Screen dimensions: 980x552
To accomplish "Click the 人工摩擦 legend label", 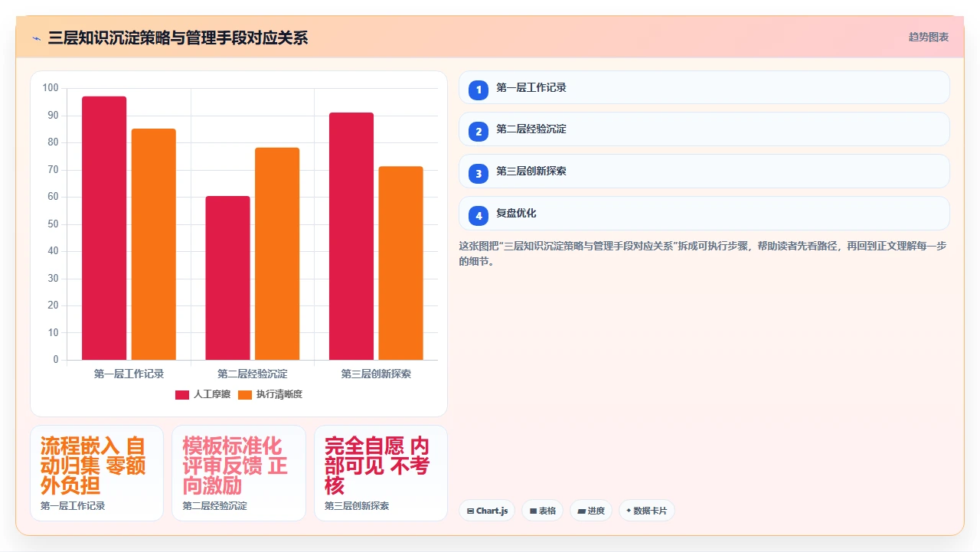I will point(212,395).
